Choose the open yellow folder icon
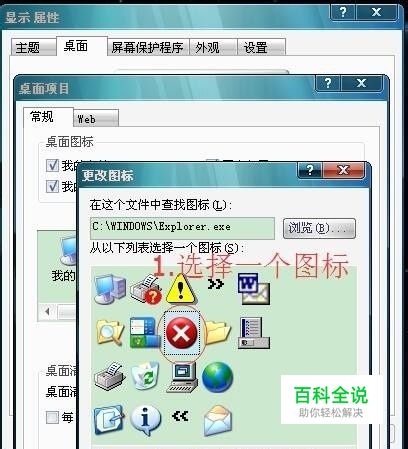 point(217,333)
